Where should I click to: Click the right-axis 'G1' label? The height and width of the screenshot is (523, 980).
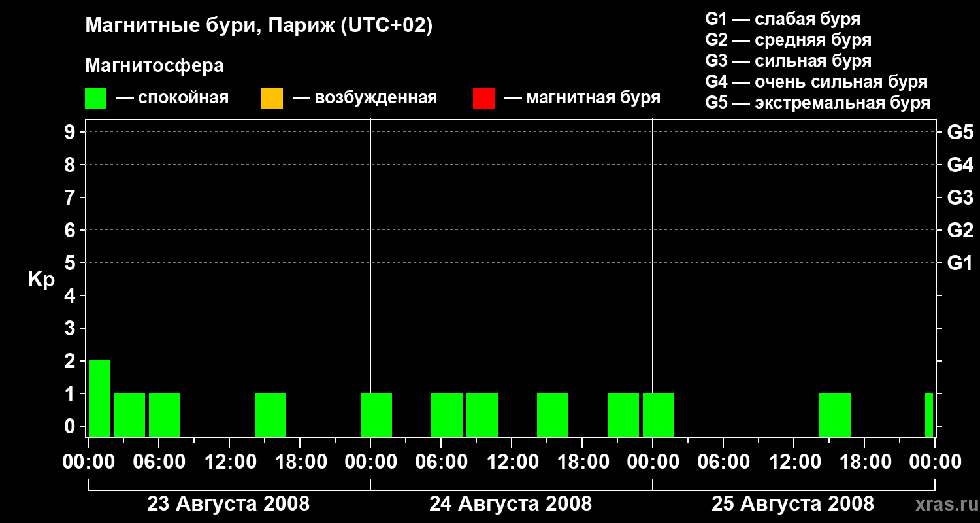coord(960,263)
